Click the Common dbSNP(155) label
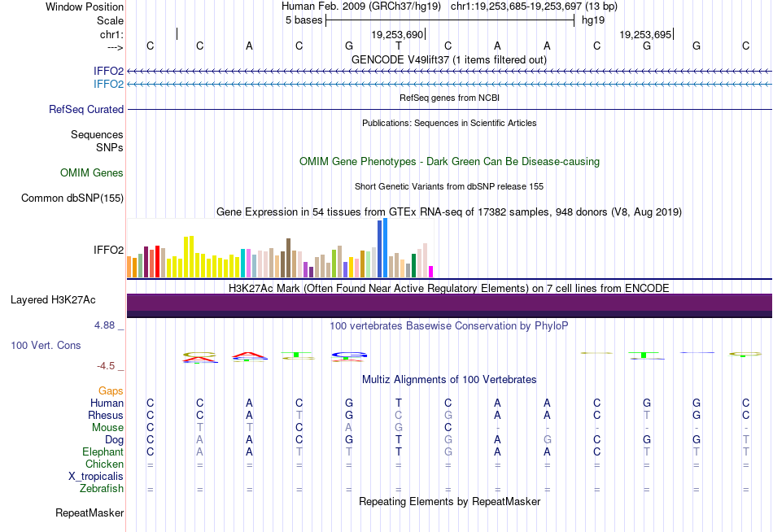Viewport: 773px width, 532px height. coord(72,198)
